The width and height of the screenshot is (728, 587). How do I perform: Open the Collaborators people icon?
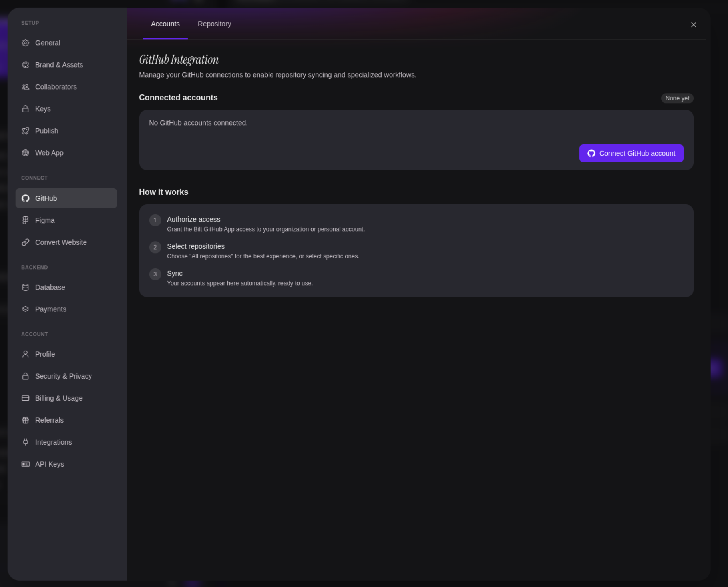click(x=26, y=87)
